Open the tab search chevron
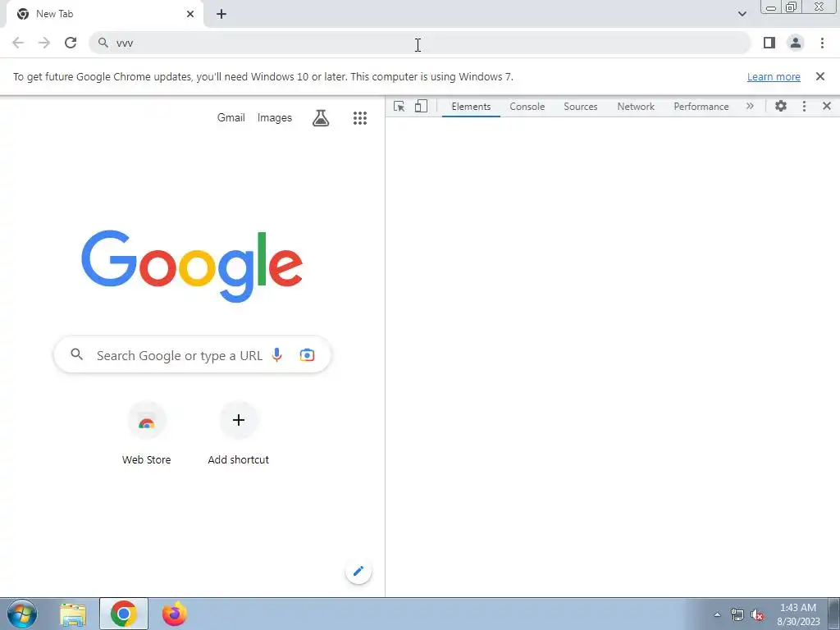The width and height of the screenshot is (840, 630). coord(742,14)
